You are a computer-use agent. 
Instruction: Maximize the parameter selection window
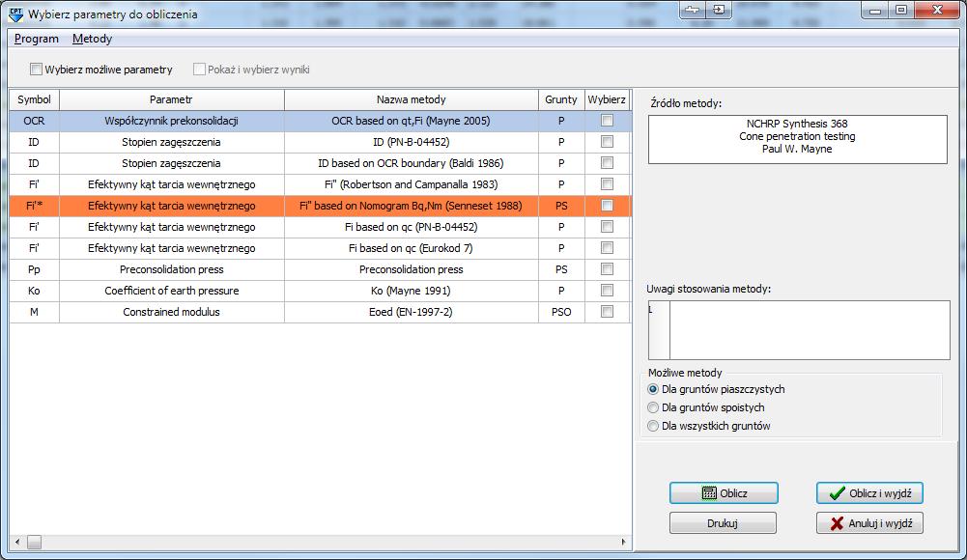click(x=901, y=10)
